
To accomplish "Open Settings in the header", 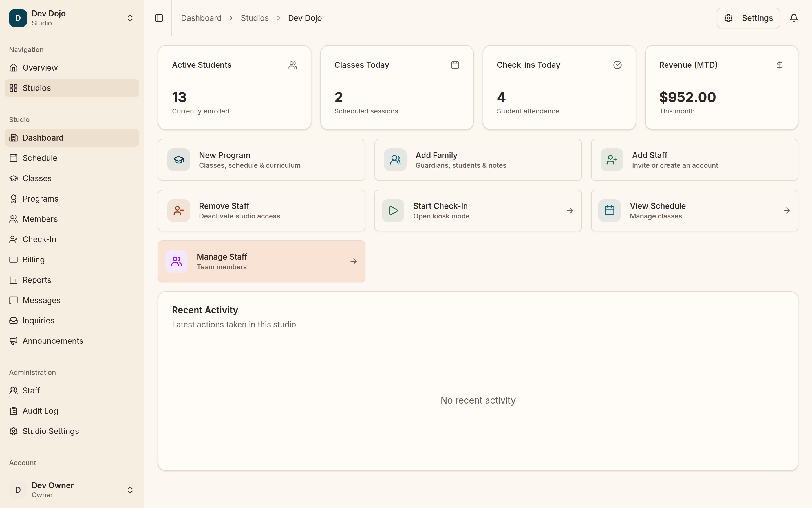I will click(748, 18).
